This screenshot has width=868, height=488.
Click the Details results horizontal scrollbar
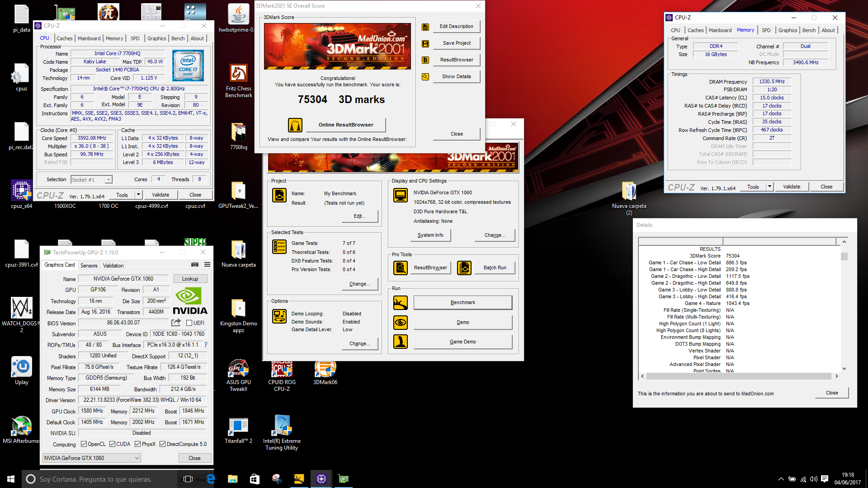click(x=739, y=376)
